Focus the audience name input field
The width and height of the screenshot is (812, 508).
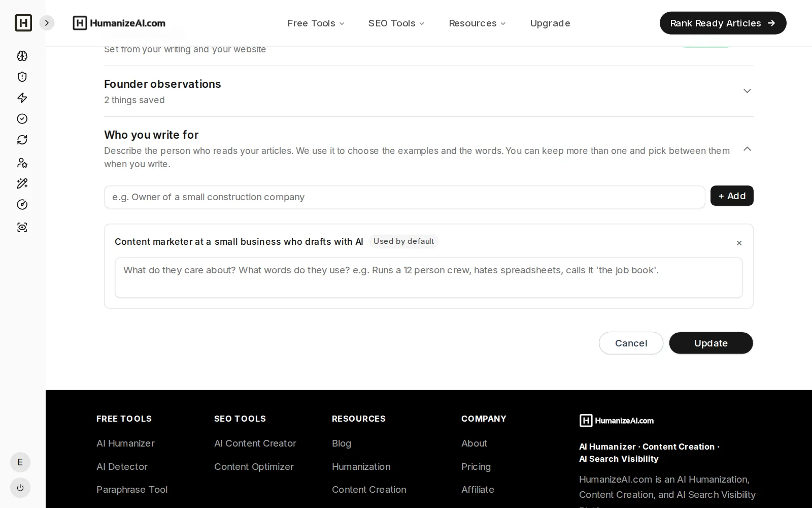point(404,197)
